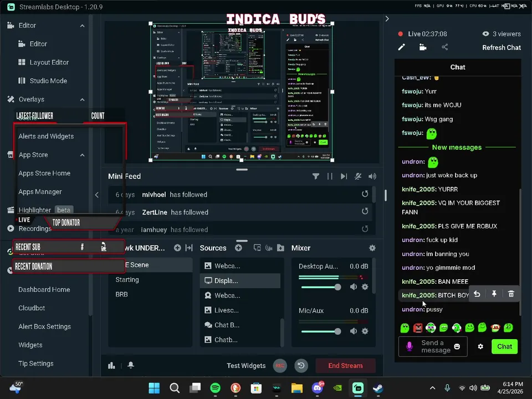Collapse the chat panel with right arrow
Screen dimensions: 532x399
387,19
